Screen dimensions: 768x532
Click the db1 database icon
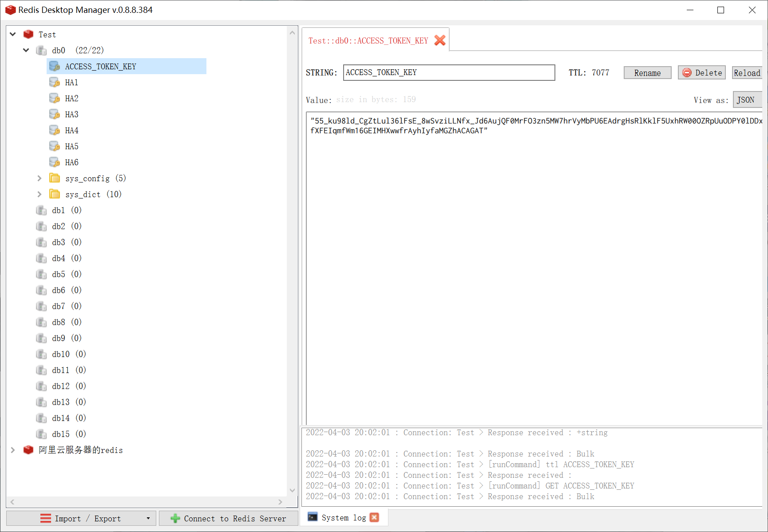click(41, 210)
